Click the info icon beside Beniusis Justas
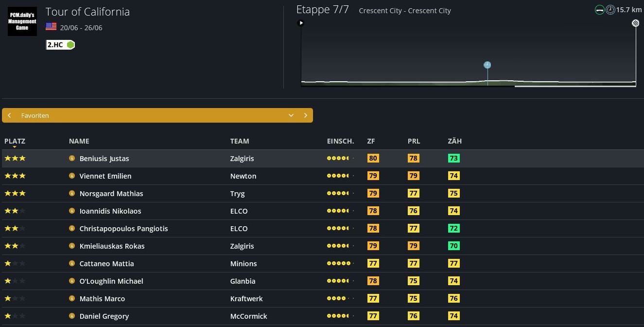644x327 pixels. 72,158
